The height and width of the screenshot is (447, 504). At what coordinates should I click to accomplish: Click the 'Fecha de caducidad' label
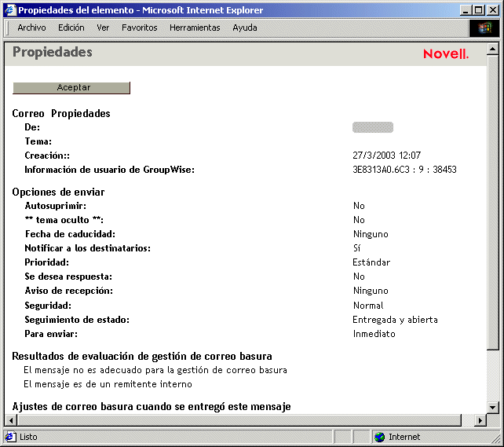click(x=70, y=234)
